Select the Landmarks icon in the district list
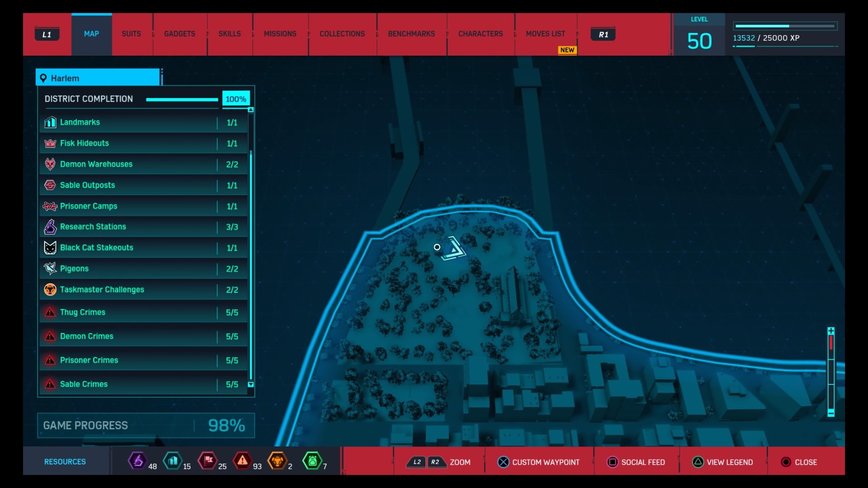The height and width of the screenshot is (488, 868). tap(51, 122)
